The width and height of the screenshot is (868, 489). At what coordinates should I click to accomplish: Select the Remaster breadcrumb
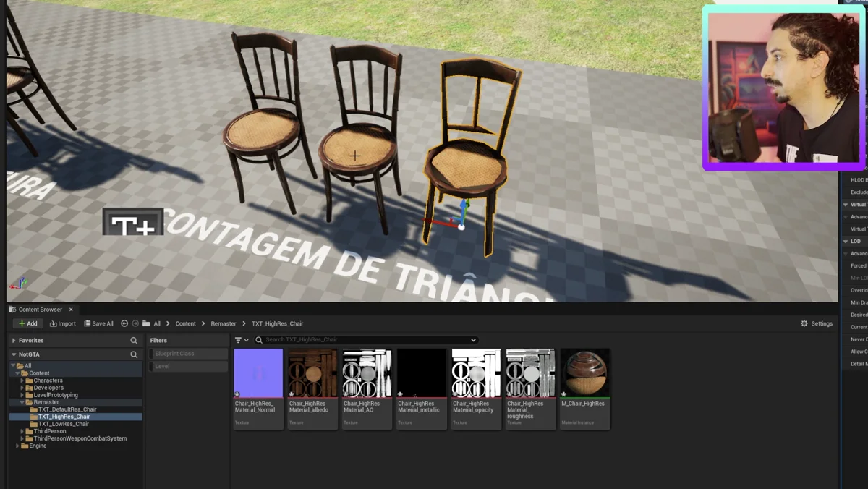[x=224, y=323]
